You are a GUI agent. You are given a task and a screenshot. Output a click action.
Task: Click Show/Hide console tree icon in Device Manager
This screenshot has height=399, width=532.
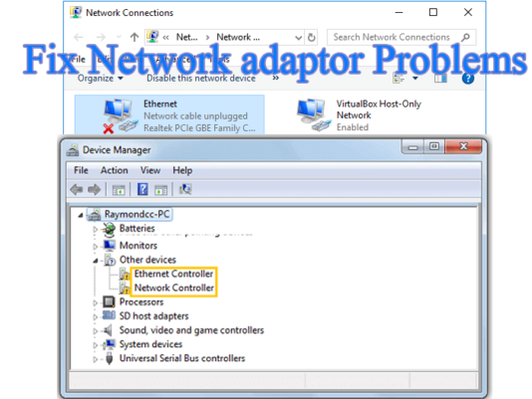(119, 190)
